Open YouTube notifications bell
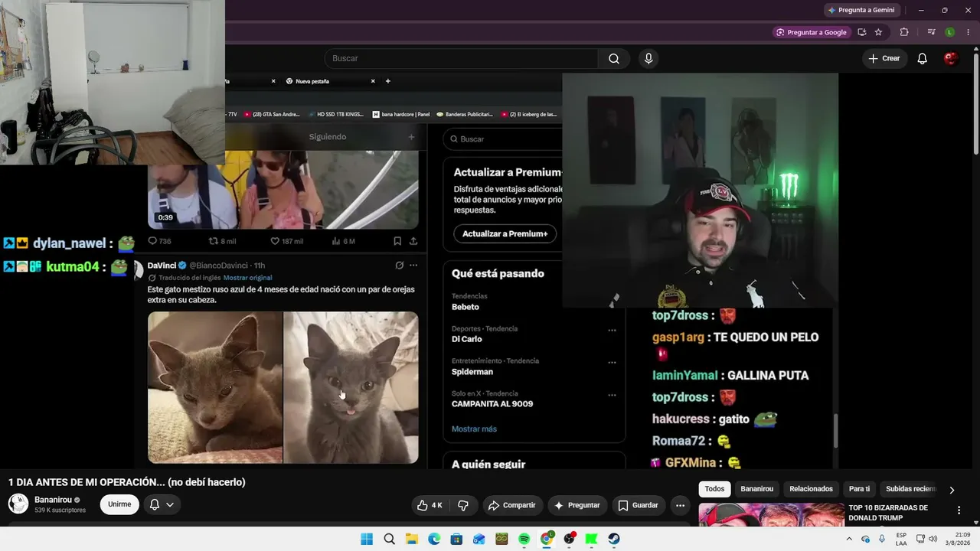This screenshot has width=980, height=551. [x=922, y=59]
